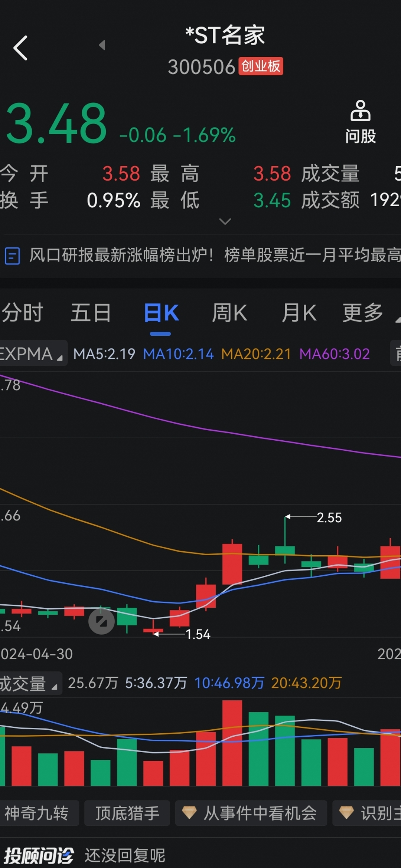The width and height of the screenshot is (401, 868).
Task: Switch to 五日 chart tab
Action: (x=91, y=312)
